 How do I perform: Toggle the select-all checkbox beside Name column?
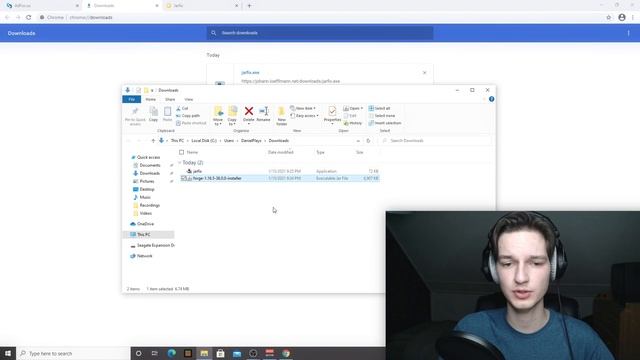(x=182, y=152)
